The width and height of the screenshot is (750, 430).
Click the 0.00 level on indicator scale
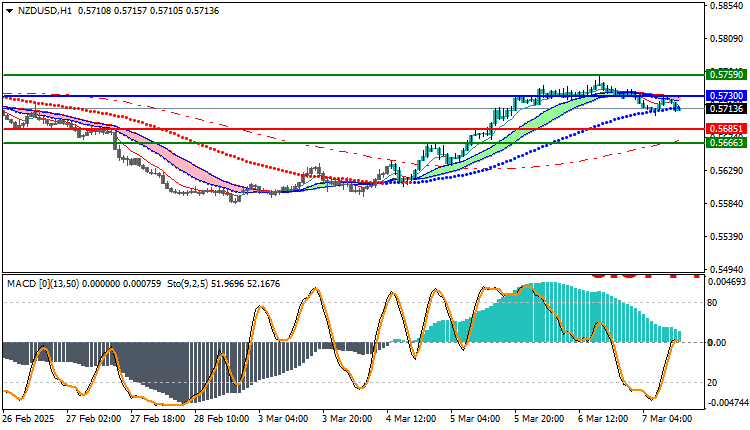(x=717, y=342)
